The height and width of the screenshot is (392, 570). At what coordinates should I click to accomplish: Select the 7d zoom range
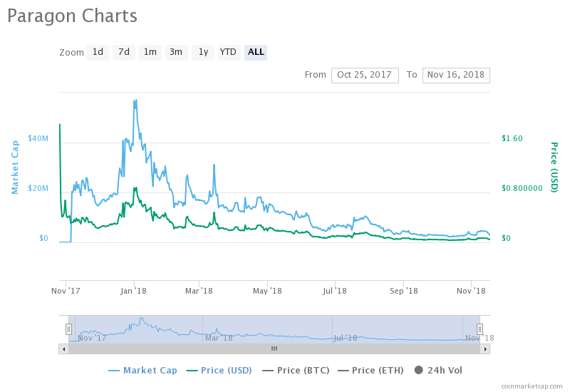pyautogui.click(x=124, y=52)
